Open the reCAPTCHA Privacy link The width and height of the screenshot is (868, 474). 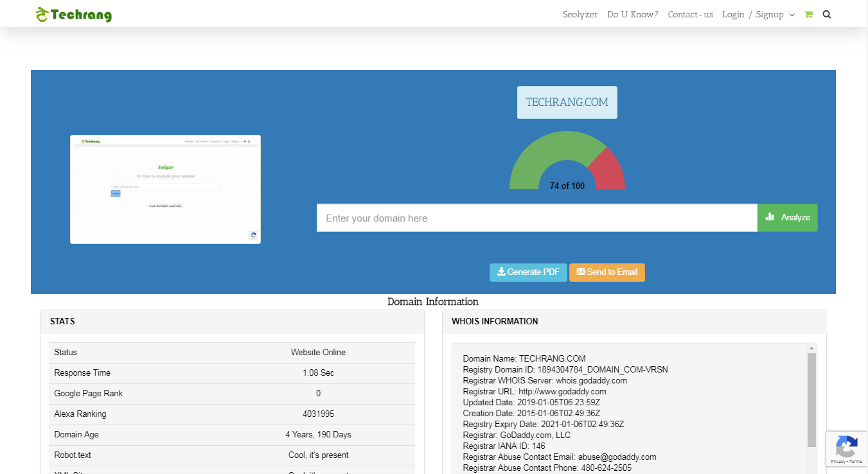point(838,462)
